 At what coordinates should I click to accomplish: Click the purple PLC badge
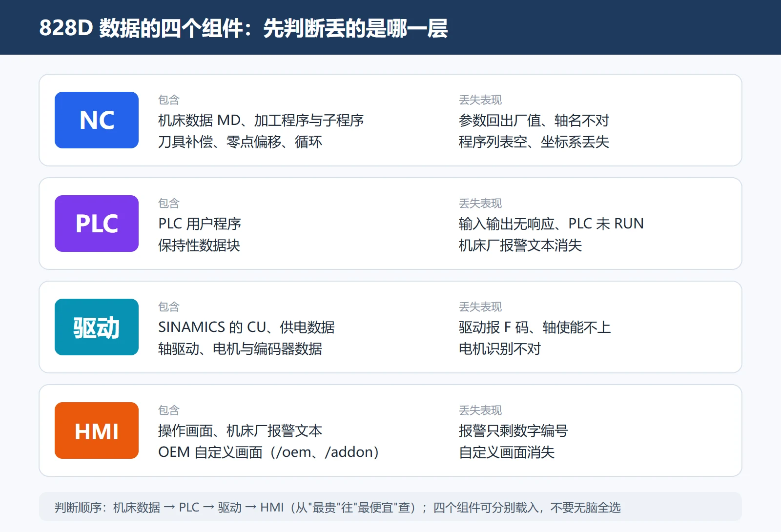97,224
